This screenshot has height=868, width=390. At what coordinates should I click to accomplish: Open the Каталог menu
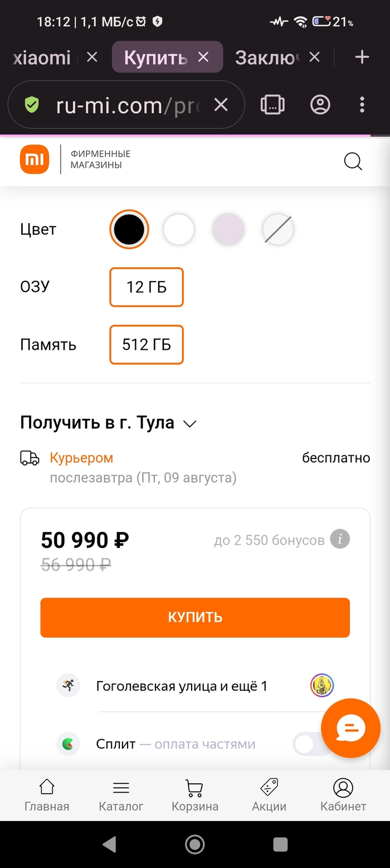[x=121, y=795]
